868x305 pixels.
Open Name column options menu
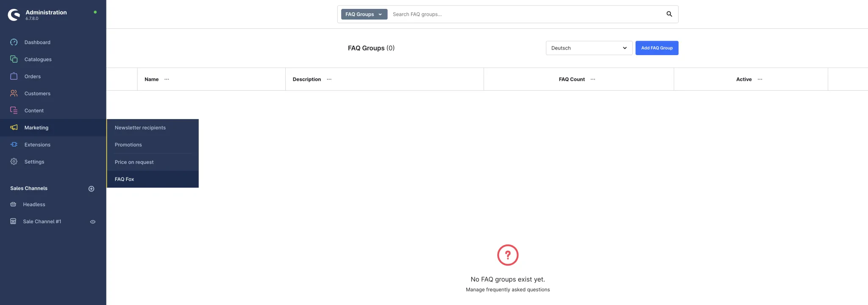[167, 79]
